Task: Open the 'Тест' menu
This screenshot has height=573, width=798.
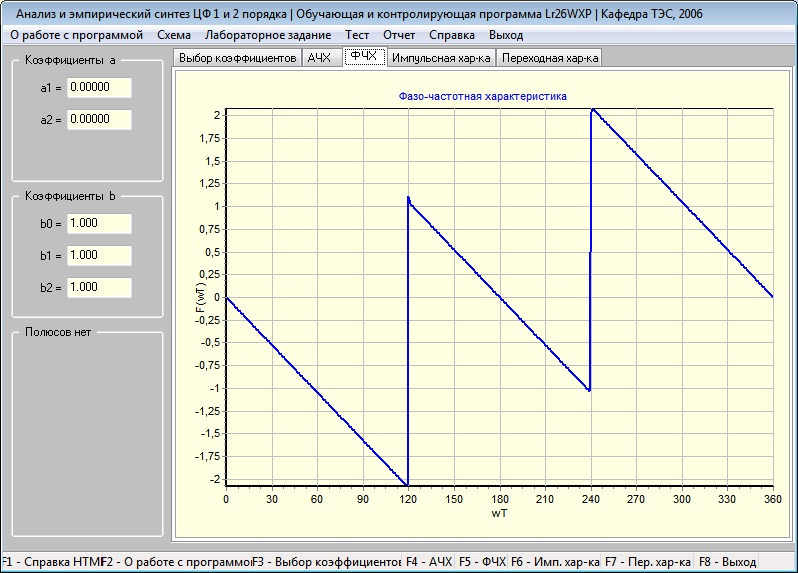Action: pyautogui.click(x=357, y=35)
